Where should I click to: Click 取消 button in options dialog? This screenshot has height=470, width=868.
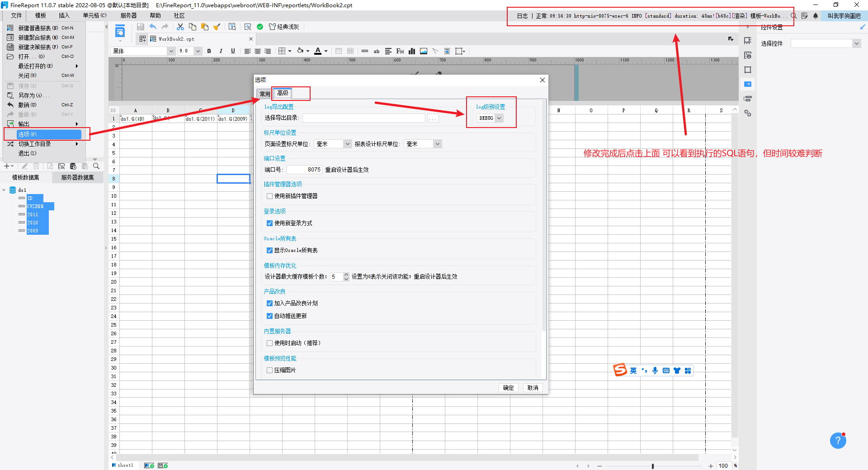tap(533, 388)
